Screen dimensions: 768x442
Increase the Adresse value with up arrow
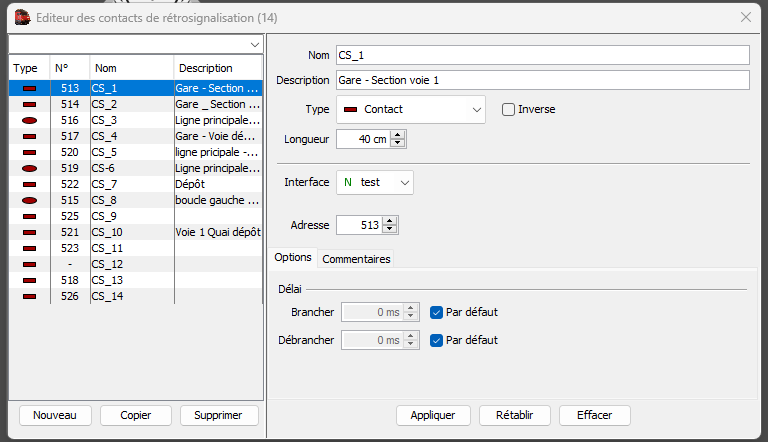[x=390, y=221]
